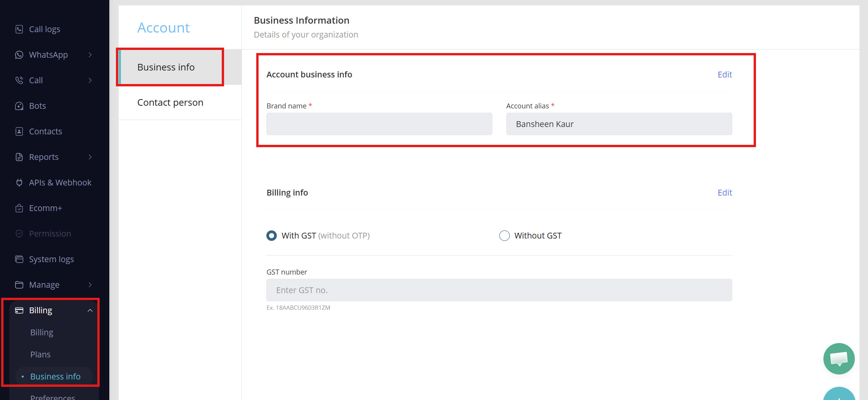Click Edit link for Billing info
Image resolution: width=868 pixels, height=400 pixels.
tap(725, 192)
